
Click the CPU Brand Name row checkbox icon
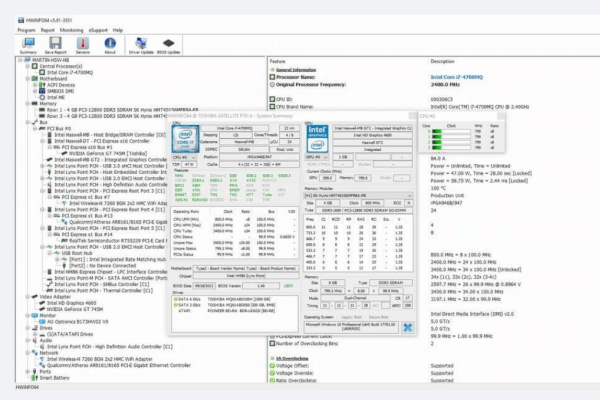pos(272,107)
